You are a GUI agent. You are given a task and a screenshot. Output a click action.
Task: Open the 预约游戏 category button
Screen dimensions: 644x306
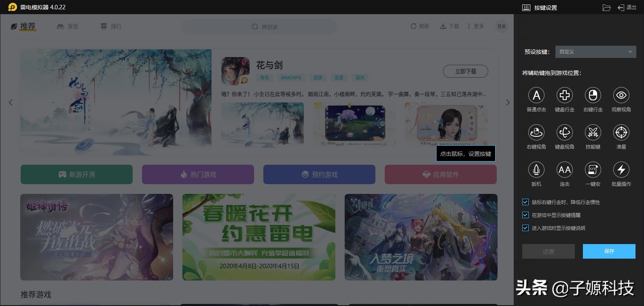(x=319, y=174)
